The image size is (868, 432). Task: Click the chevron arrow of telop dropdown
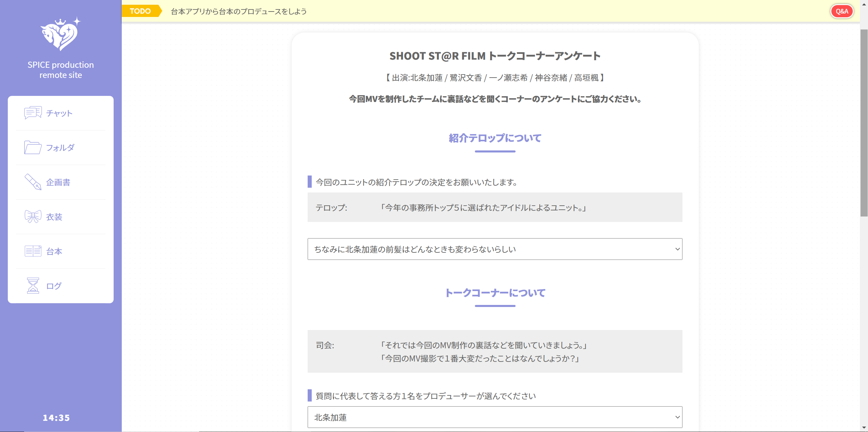[677, 249]
